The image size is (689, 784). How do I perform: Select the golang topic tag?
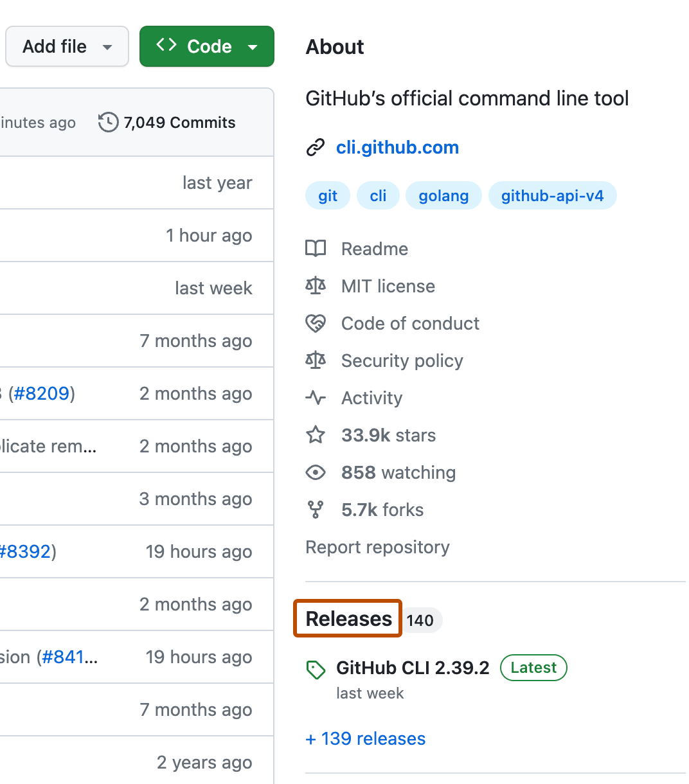coord(443,195)
